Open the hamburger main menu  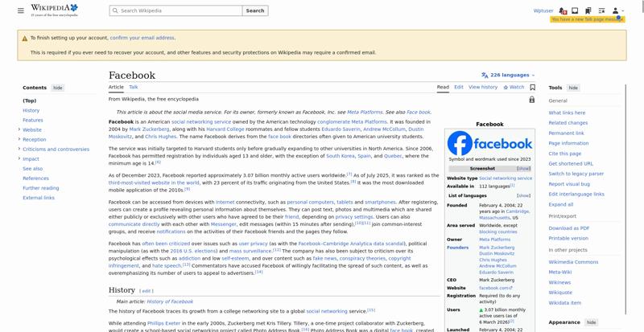coord(21,10)
